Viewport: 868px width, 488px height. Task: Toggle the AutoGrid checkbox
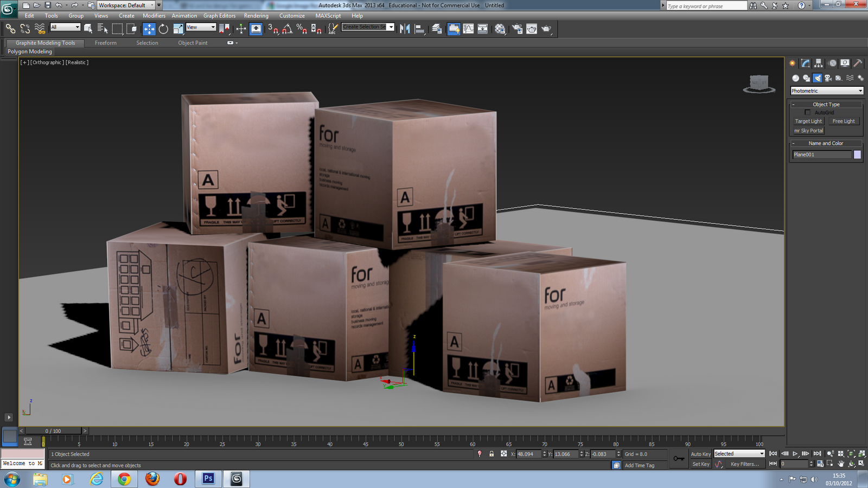pos(807,112)
